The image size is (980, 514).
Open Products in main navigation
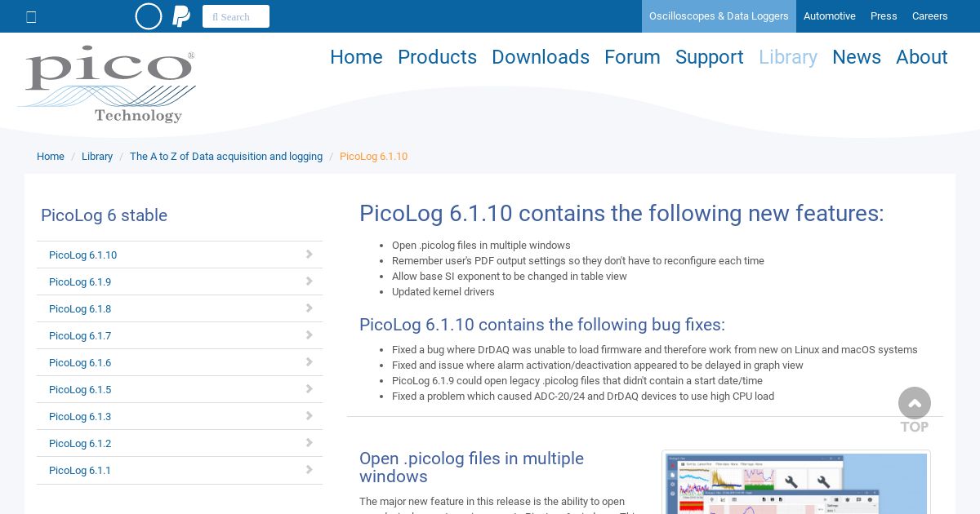coord(437,57)
